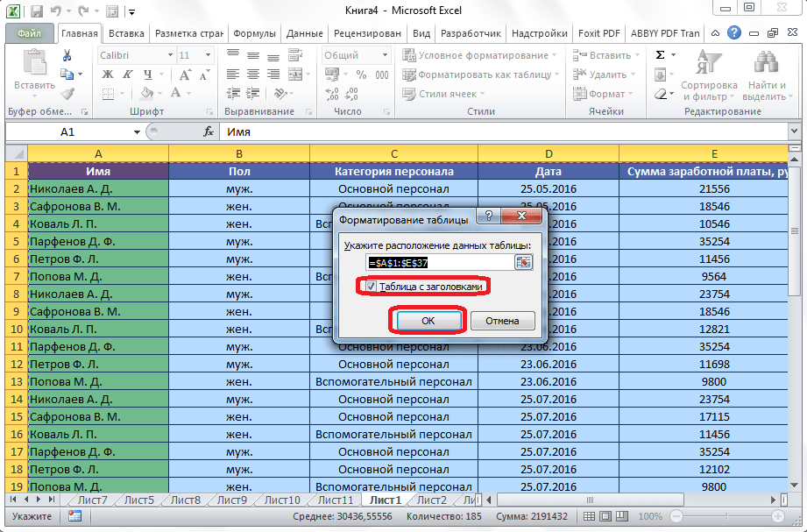The image size is (807, 532).
Task: Click the Format Painter brush icon
Action: pyautogui.click(x=67, y=94)
